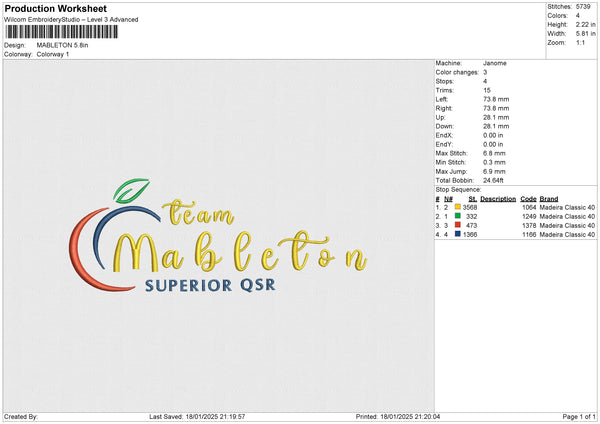Click the Up value 28.1 mm
Viewport: 600px width, 424px height.
click(x=496, y=117)
